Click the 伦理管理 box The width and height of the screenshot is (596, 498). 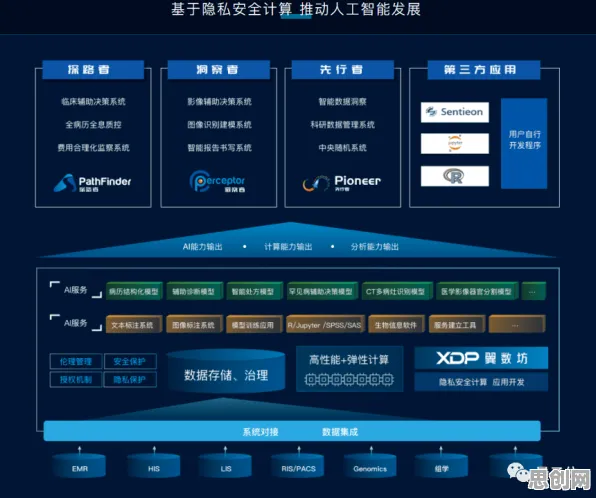click(x=76, y=362)
